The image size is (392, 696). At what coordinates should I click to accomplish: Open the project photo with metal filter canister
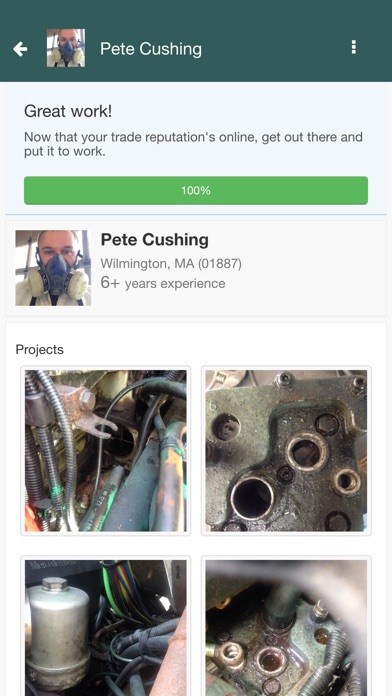(106, 626)
